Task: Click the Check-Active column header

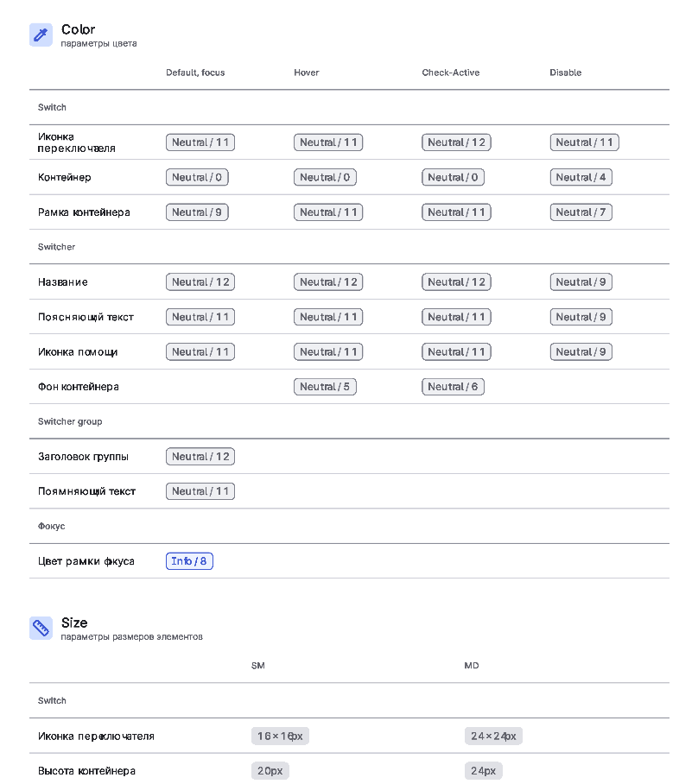Action: 450,73
